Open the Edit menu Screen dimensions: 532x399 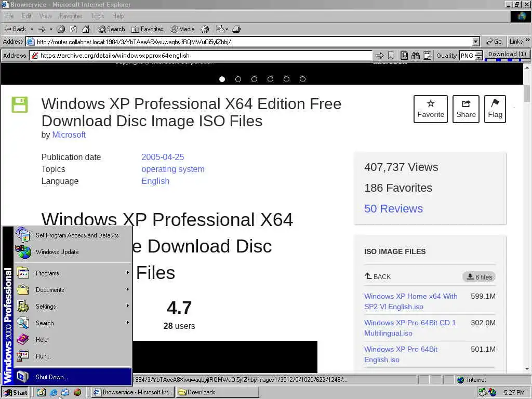pyautogui.click(x=26, y=16)
